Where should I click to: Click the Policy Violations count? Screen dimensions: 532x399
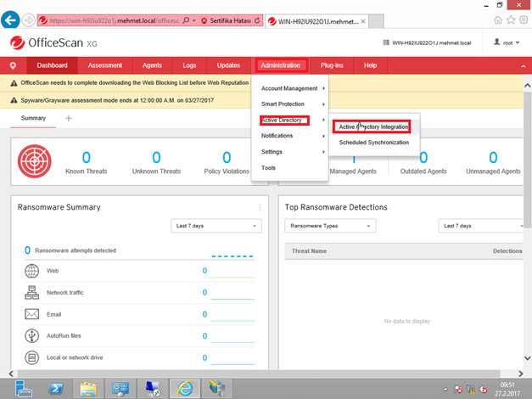pos(227,158)
